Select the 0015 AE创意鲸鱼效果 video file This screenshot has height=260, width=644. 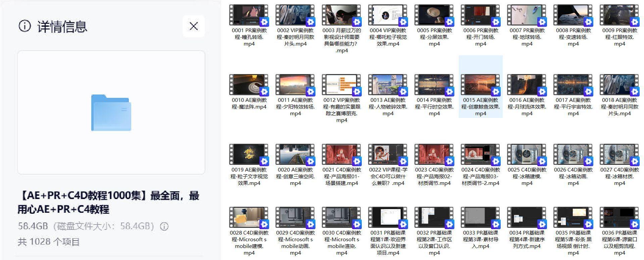(480, 85)
